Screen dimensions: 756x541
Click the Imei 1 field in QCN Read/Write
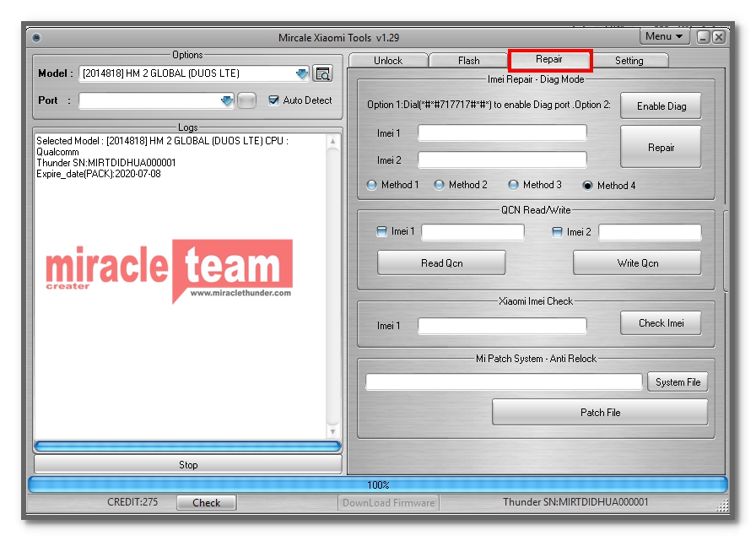(x=473, y=232)
